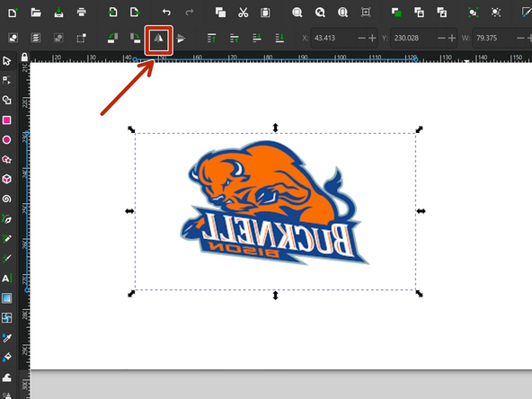Select the Paint Bucket tool
The width and height of the screenshot is (532, 399).
pos(7,358)
